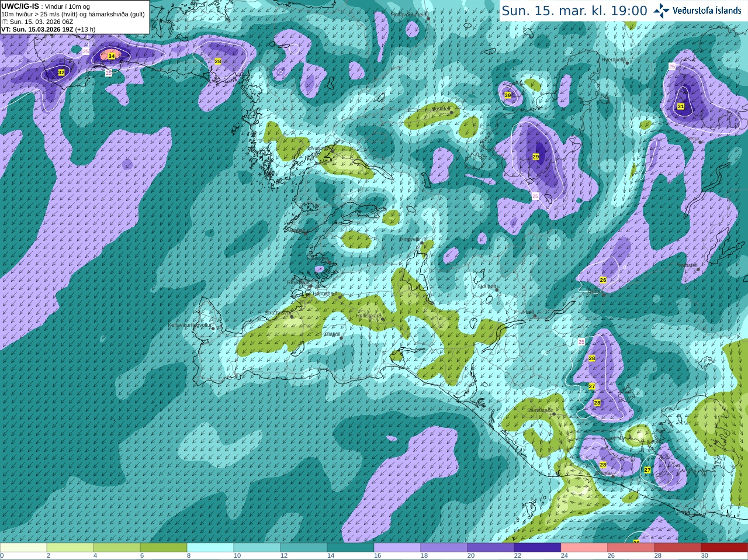The height and width of the screenshot is (560, 748).
Task: Select the yellow 31 gust label near Setur
Action: 681,106
